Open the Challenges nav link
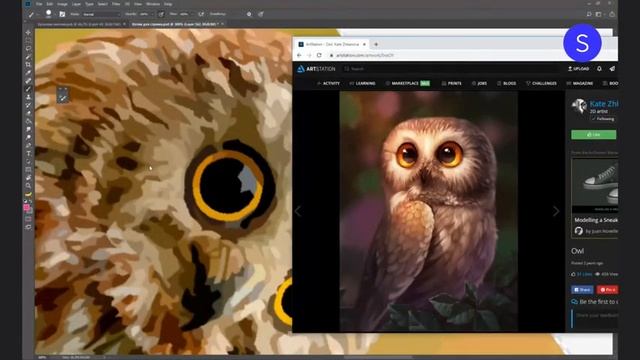The height and width of the screenshot is (360, 640). [x=541, y=83]
